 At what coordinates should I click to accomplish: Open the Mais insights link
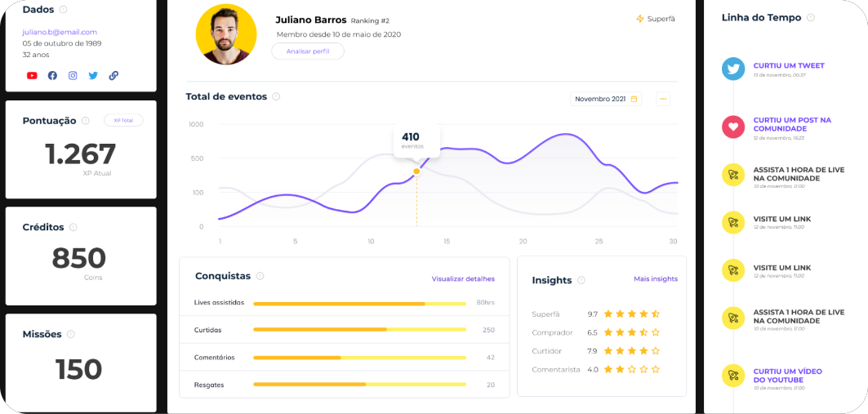tap(656, 278)
